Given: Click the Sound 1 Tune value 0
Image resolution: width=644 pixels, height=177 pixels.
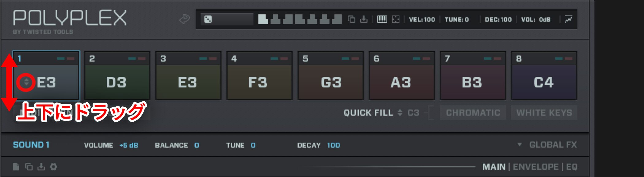Looking at the screenshot, I should (x=253, y=145).
